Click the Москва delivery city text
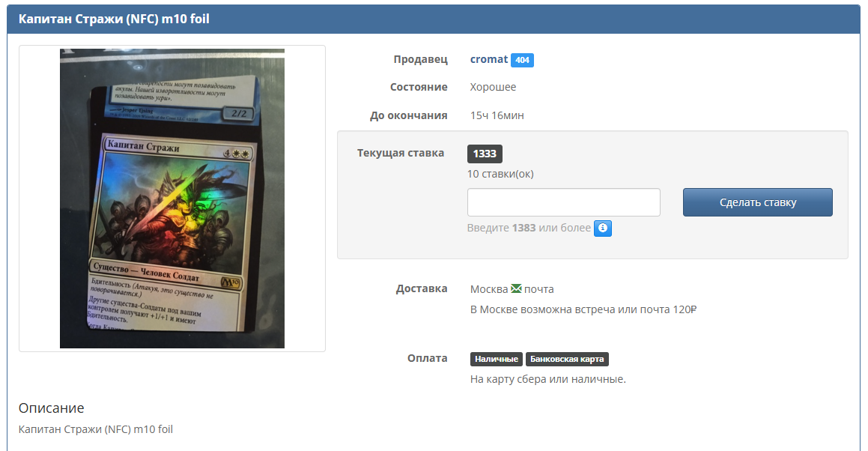The width and height of the screenshot is (868, 451). point(488,289)
